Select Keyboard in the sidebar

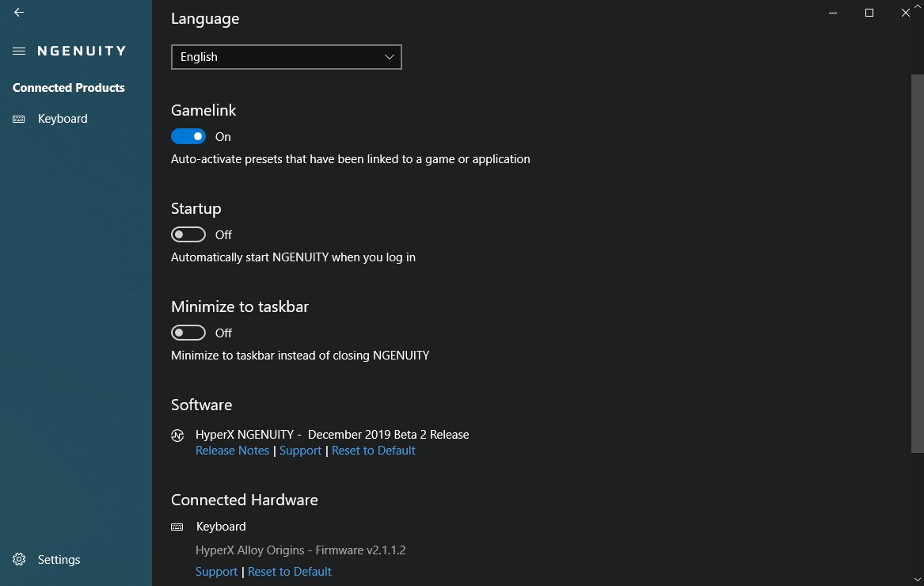click(x=63, y=119)
